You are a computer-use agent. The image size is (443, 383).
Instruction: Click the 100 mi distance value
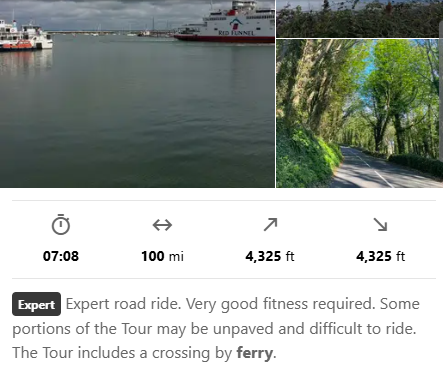162,256
